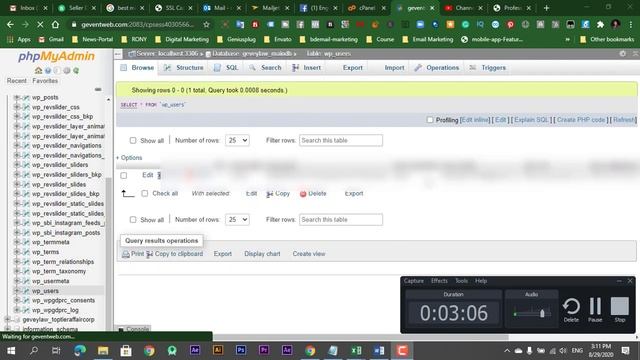
Task: Open Photoshop from the taskbar
Action: [241, 350]
